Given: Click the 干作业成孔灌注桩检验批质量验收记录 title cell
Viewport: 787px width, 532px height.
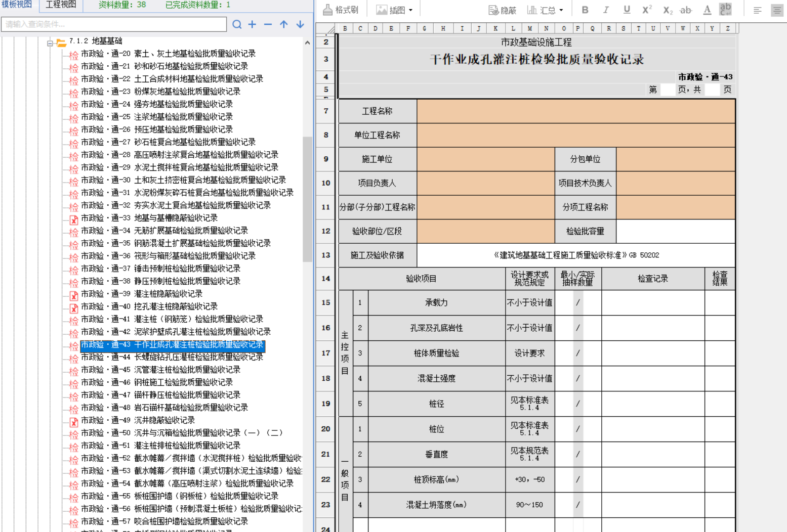Looking at the screenshot, I should [536, 59].
